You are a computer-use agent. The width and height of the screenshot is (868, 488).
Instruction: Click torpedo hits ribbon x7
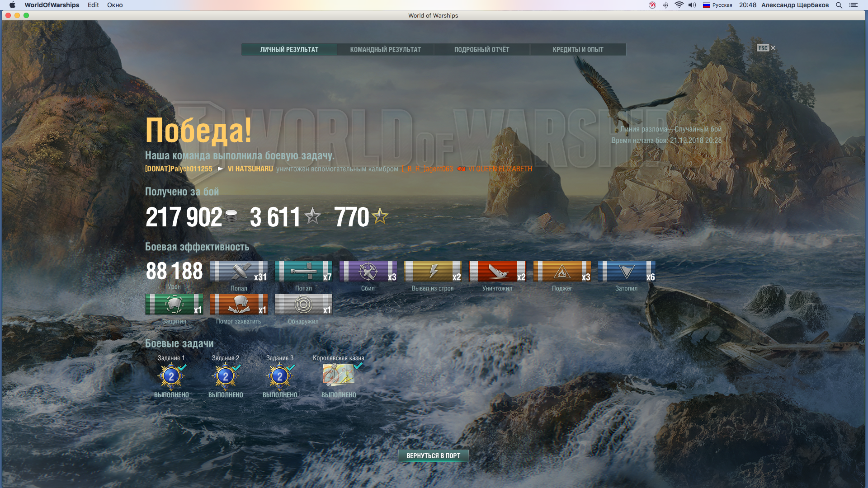[303, 272]
